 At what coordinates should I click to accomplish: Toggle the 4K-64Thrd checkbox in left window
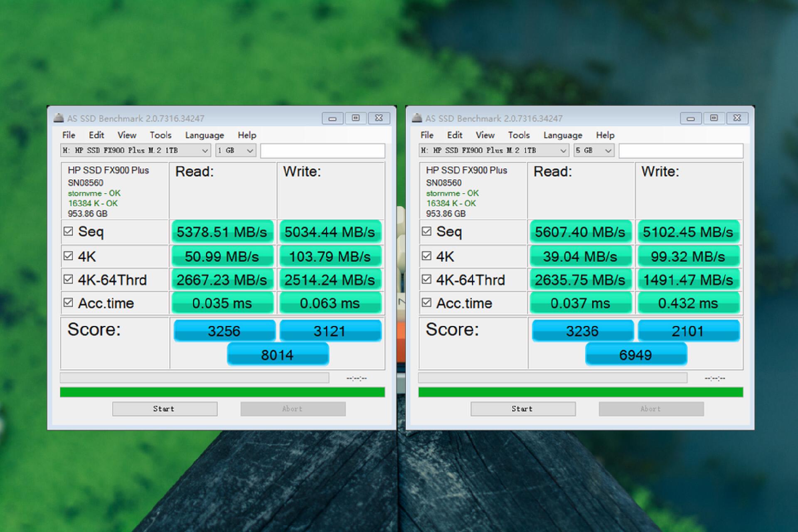[69, 279]
